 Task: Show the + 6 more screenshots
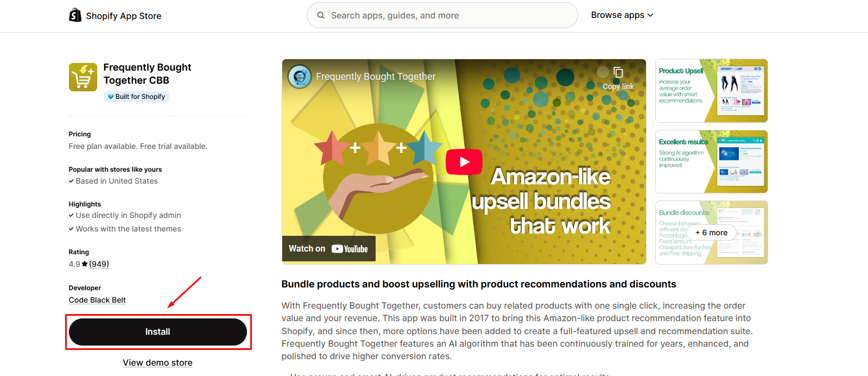click(x=711, y=233)
